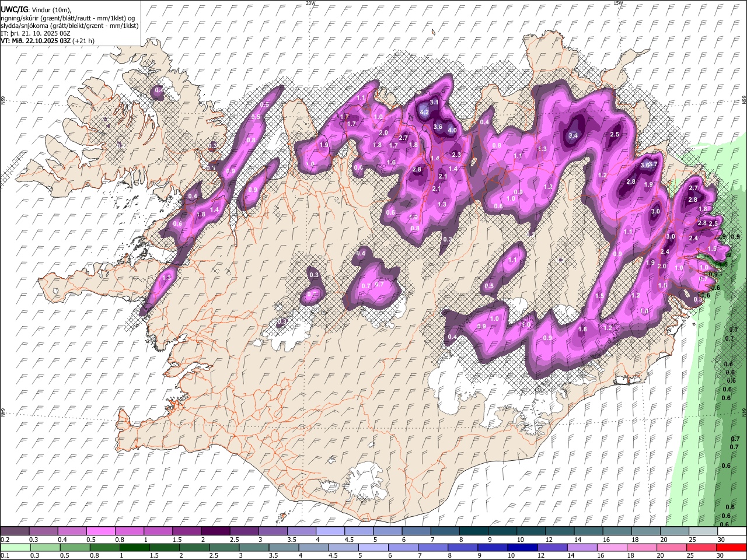Click the initial time text 'IT: þri. 21. 10. 2025 06Z'
747x560 pixels.
(36, 33)
